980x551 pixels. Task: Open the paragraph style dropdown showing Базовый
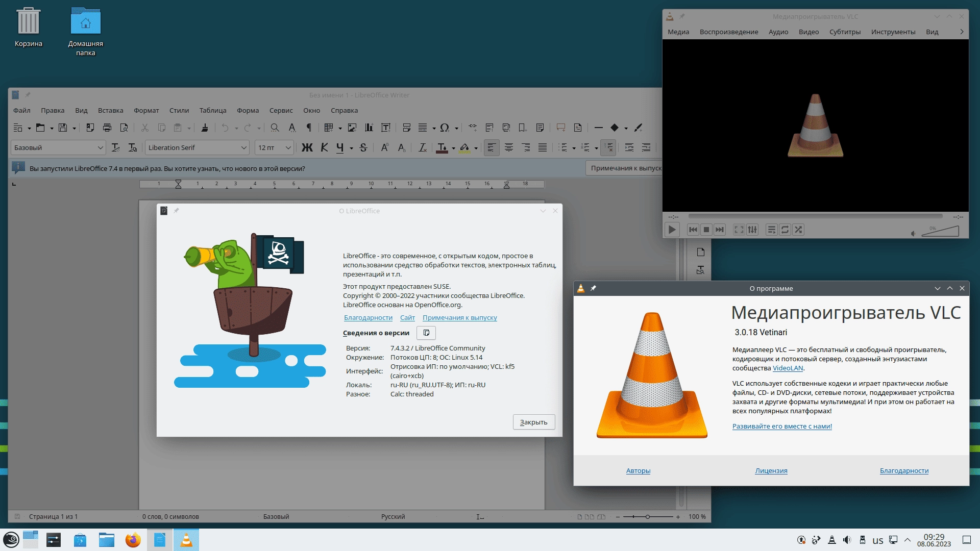click(x=100, y=147)
